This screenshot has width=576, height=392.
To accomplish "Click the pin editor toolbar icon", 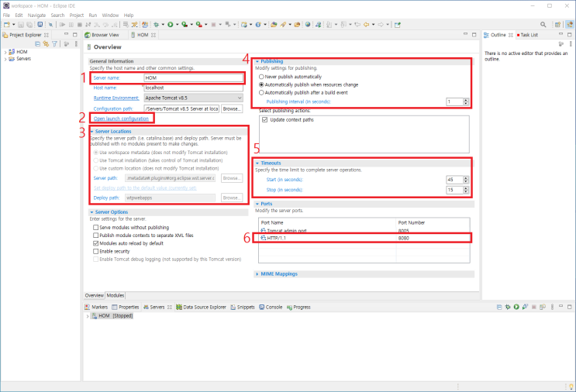I will click(398, 25).
